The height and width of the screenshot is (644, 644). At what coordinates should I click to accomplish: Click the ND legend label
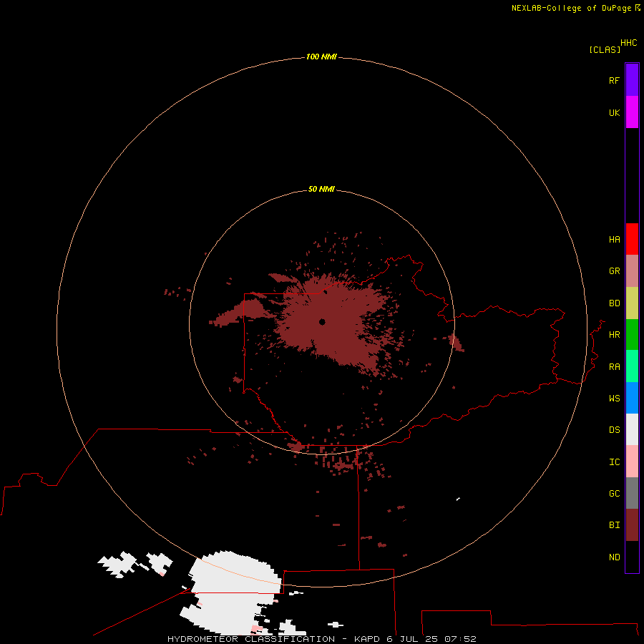615,557
